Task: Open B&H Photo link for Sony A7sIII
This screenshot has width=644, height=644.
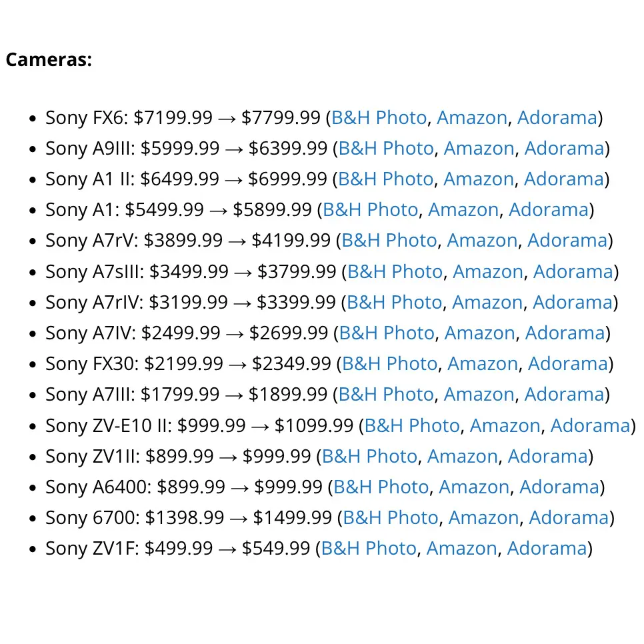Action: pos(395,271)
